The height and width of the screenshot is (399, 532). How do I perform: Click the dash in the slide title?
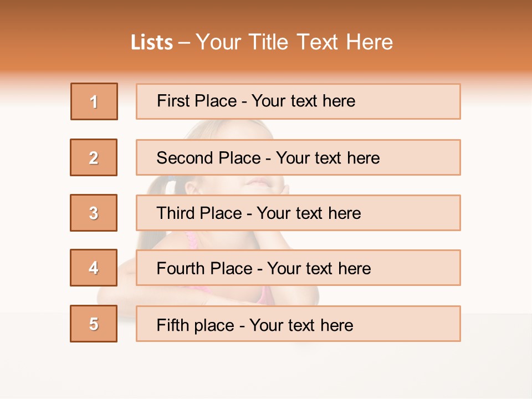[185, 43]
